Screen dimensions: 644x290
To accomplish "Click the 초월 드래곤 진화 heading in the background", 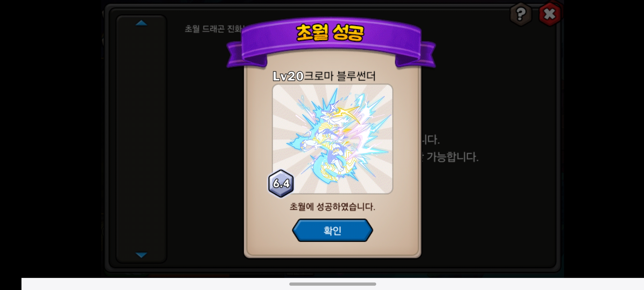I will point(214,29).
